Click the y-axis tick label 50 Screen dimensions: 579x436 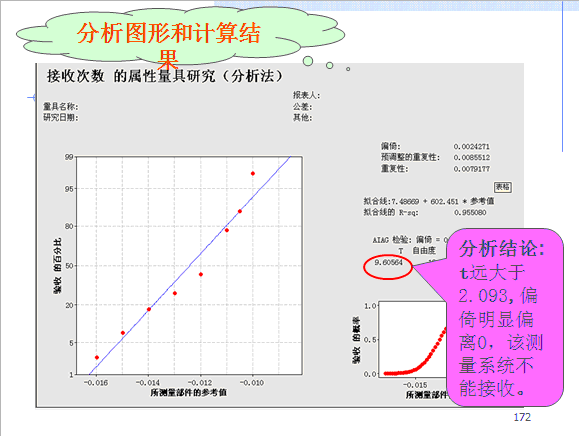coord(69,266)
